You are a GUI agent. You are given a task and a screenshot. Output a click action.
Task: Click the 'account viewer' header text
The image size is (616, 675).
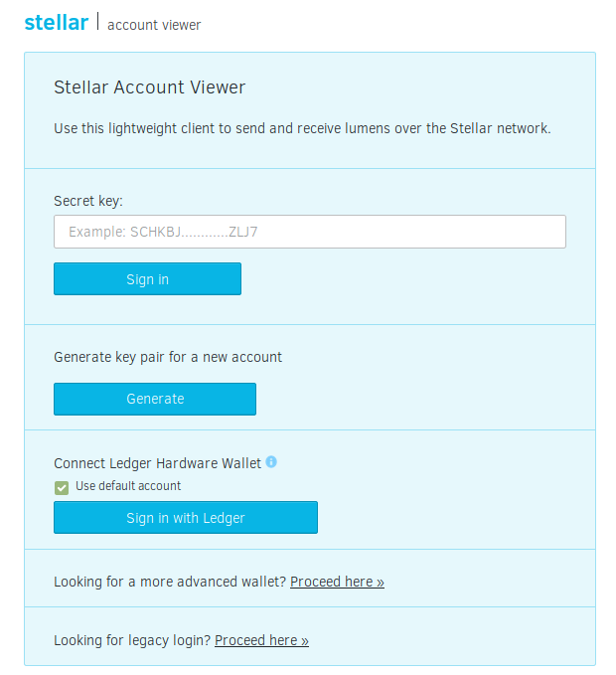(154, 25)
